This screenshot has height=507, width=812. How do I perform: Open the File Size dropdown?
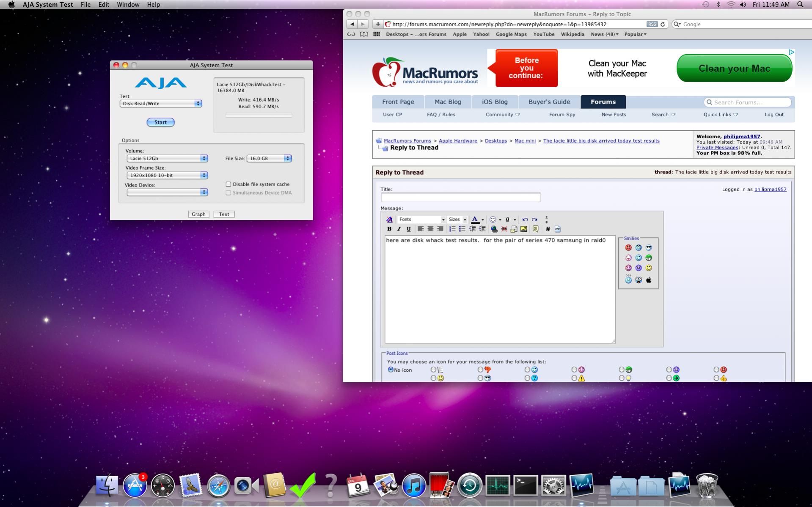click(x=269, y=159)
